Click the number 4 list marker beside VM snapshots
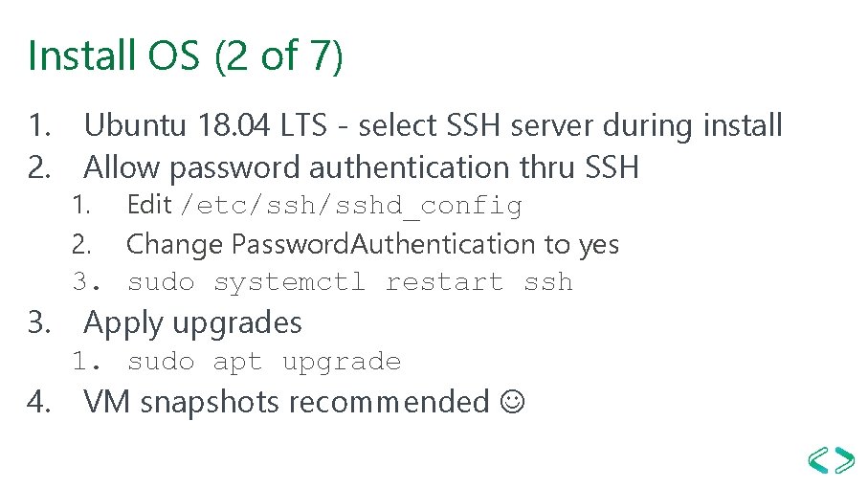 pos(38,402)
